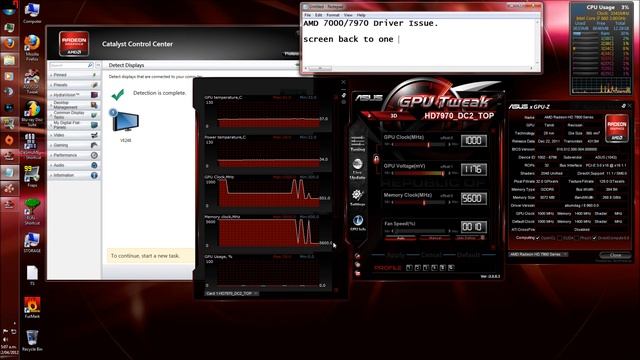The image size is (640, 360).
Task: Switch to the 3D tab in GPU Tweak
Action: 393,116
